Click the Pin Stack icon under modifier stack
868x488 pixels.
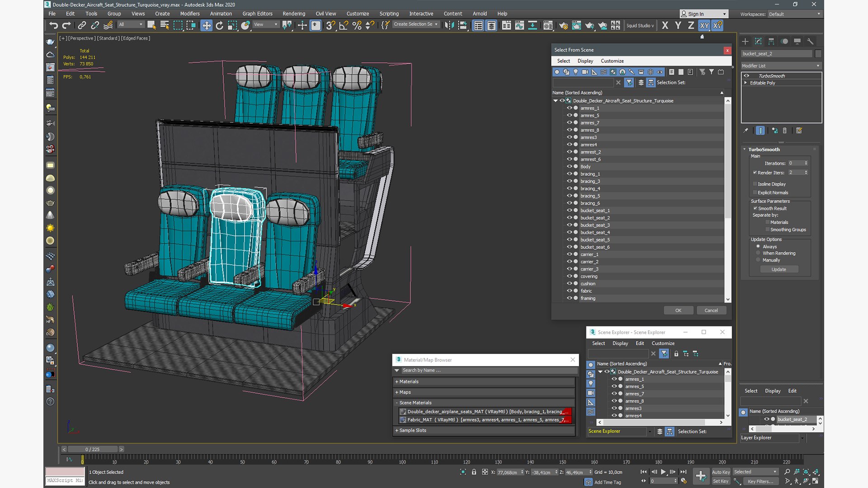(x=746, y=131)
